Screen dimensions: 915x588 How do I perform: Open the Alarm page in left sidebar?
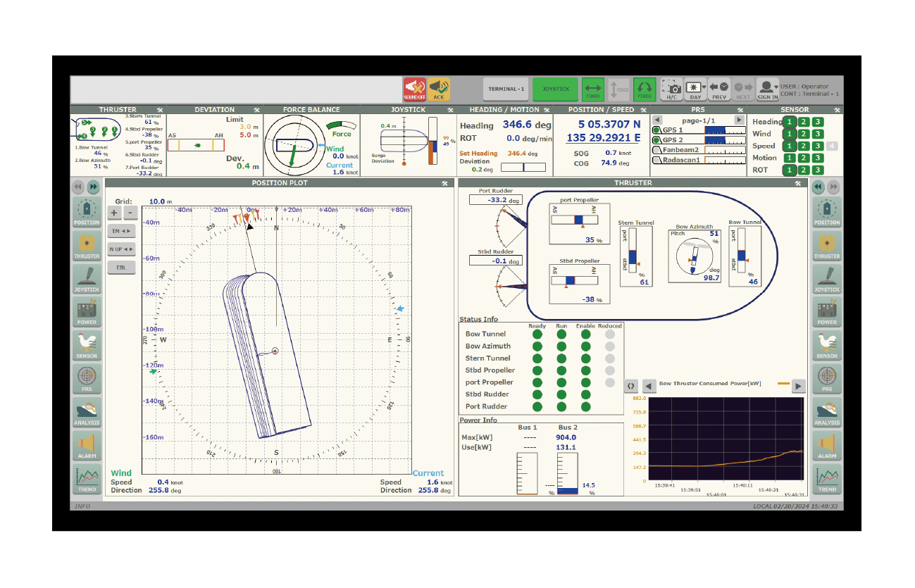tap(87, 446)
